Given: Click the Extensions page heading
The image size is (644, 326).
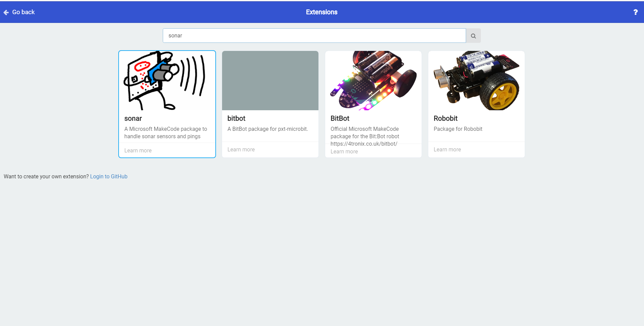Looking at the screenshot, I should click(x=322, y=12).
